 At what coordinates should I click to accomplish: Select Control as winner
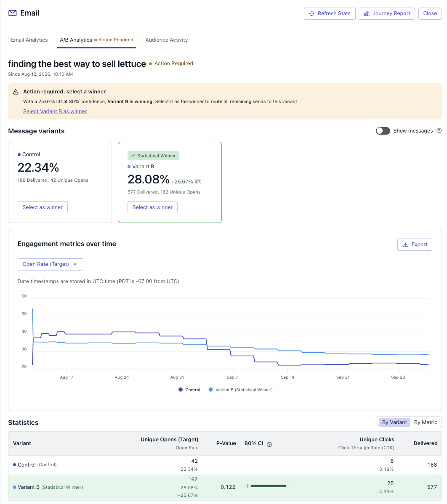(x=43, y=207)
